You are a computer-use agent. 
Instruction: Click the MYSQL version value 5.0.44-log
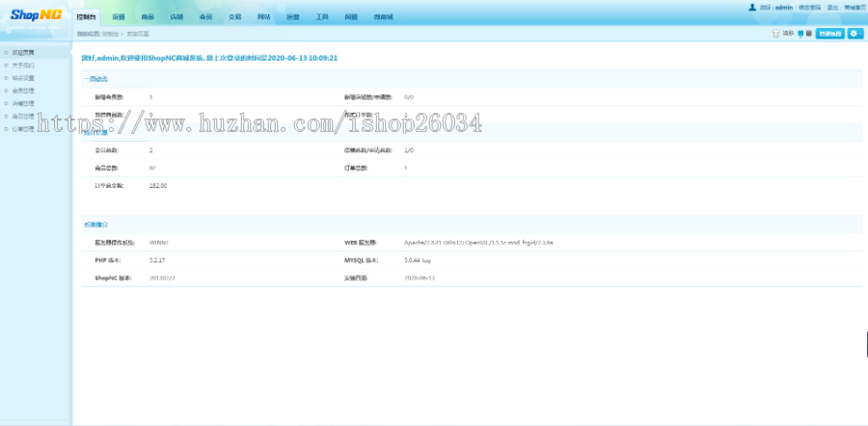(417, 260)
